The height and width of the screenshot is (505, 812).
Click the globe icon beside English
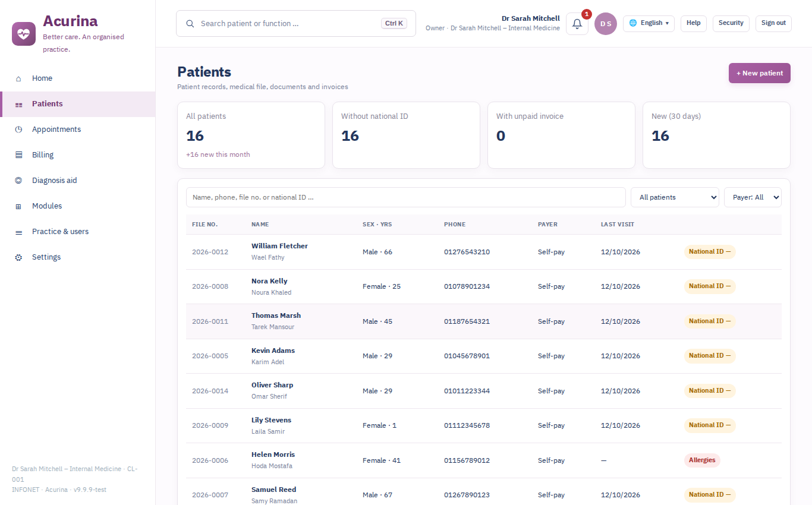coord(633,23)
